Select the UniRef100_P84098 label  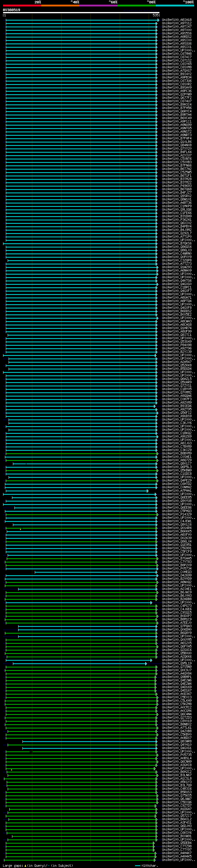tap(177, 345)
